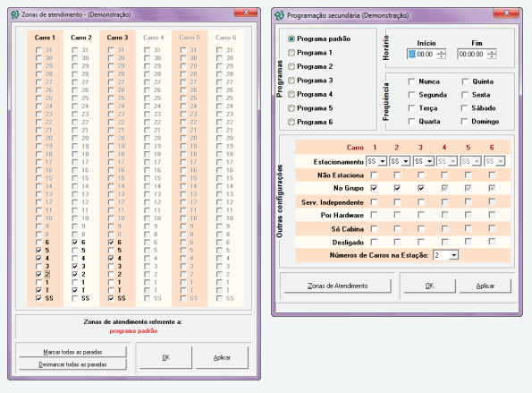Uncheck floor T for Carro 1
Image resolution: width=532 pixels, height=393 pixels.
38,290
